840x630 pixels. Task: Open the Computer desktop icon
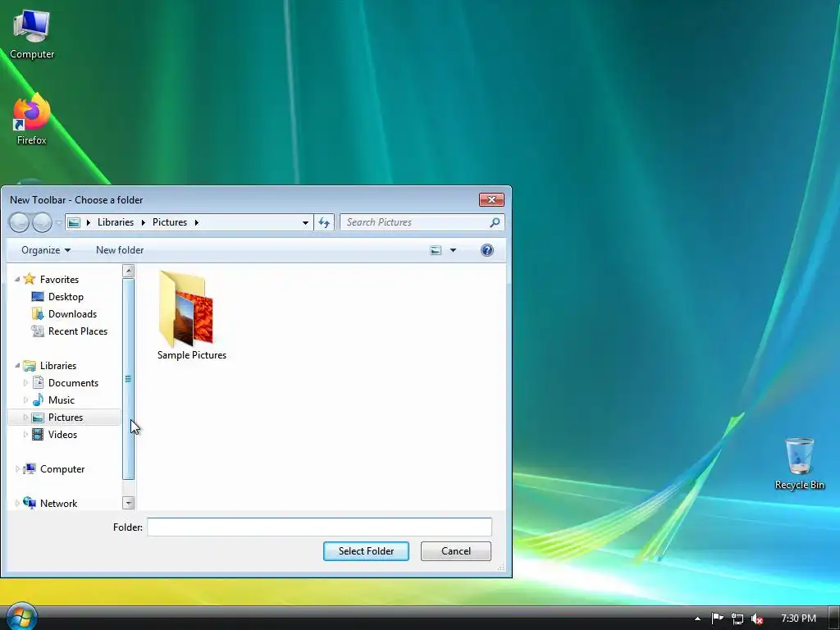tap(32, 34)
